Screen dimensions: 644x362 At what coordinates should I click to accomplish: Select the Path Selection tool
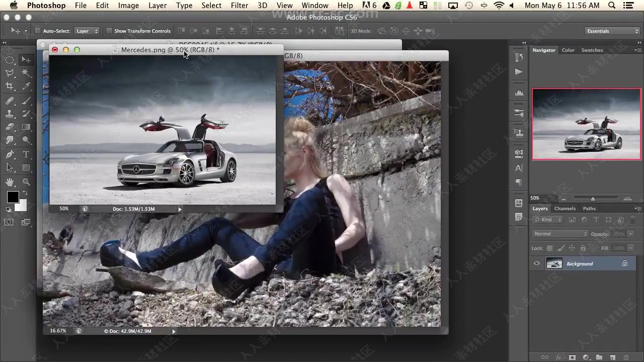click(x=10, y=168)
